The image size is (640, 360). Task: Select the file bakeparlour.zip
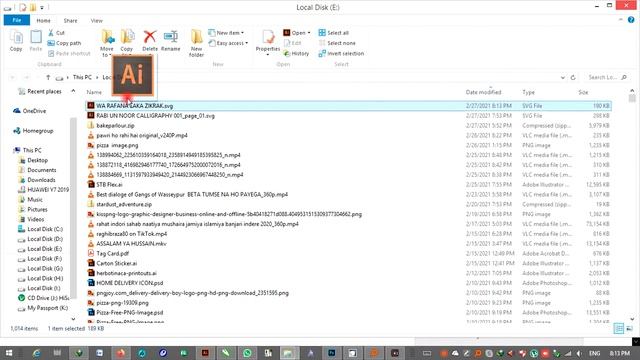click(x=116, y=126)
